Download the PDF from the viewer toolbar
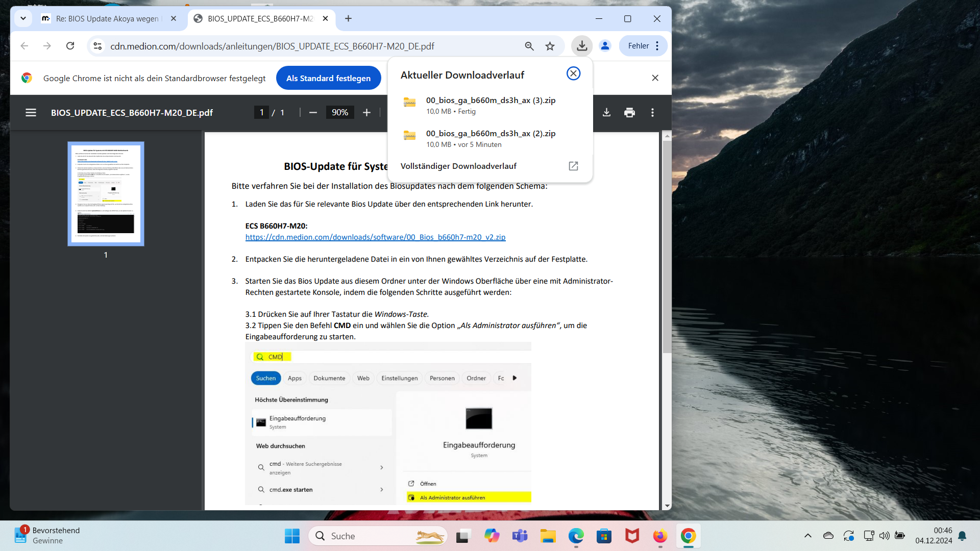 [x=606, y=112]
